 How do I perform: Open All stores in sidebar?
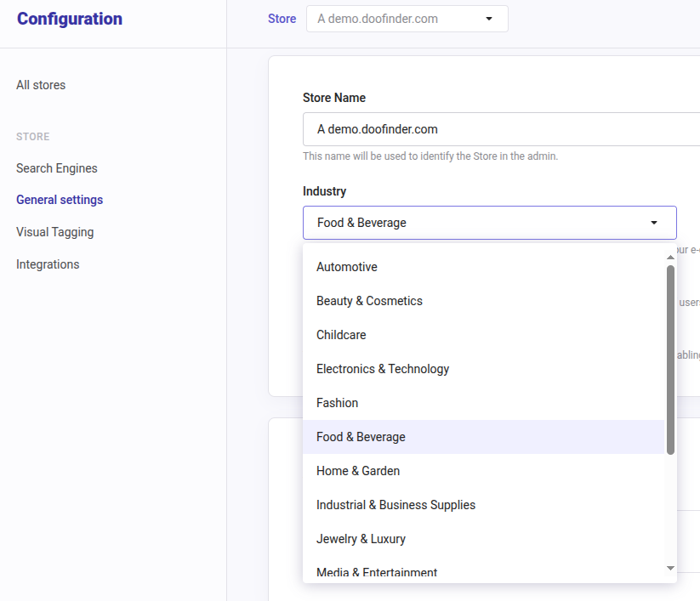(x=41, y=85)
